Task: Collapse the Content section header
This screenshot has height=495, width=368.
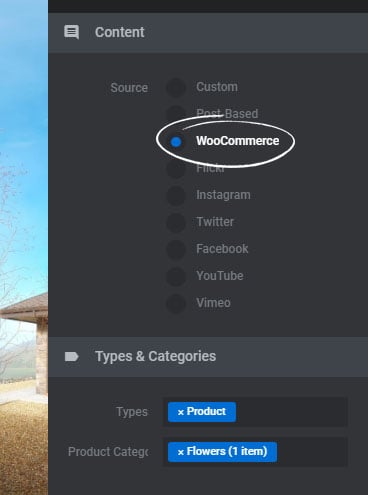Action: click(208, 33)
